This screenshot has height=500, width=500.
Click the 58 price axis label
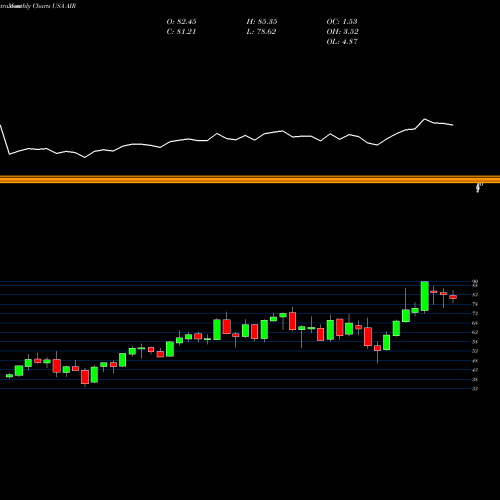[475, 342]
